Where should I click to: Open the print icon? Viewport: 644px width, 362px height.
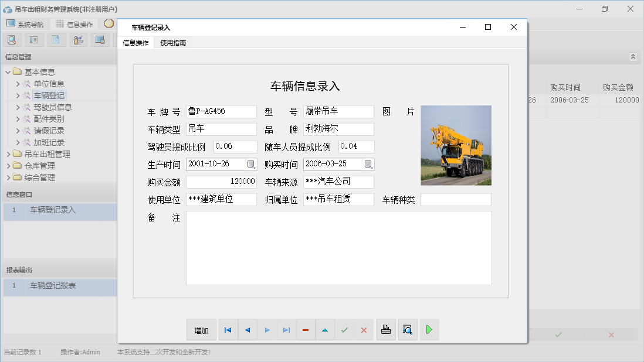point(386,330)
